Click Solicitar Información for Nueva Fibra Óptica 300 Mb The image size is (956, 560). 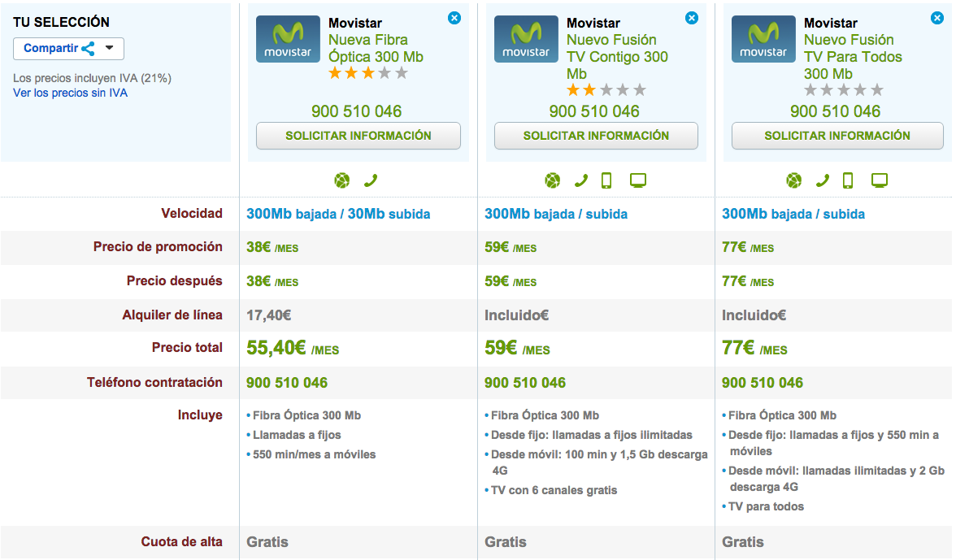[x=358, y=136]
